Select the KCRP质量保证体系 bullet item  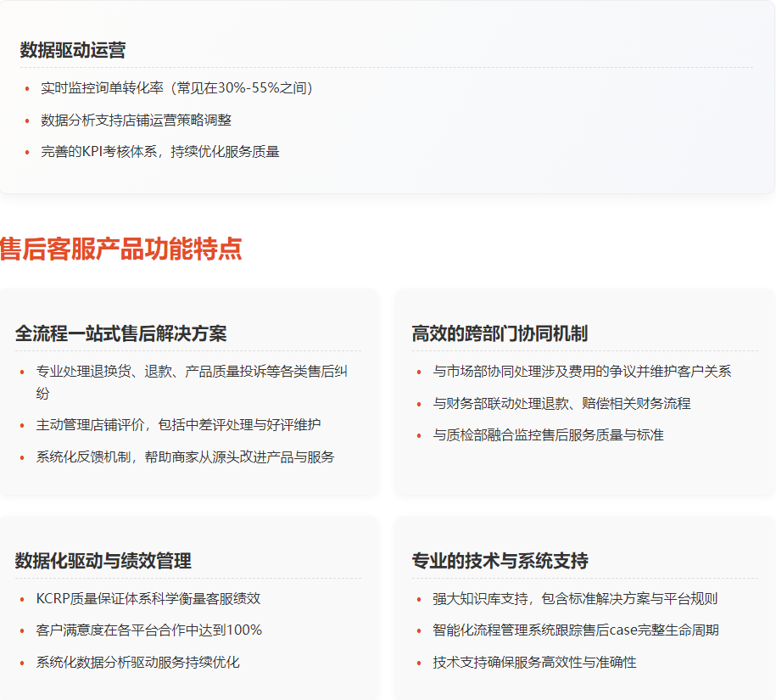coord(148,598)
